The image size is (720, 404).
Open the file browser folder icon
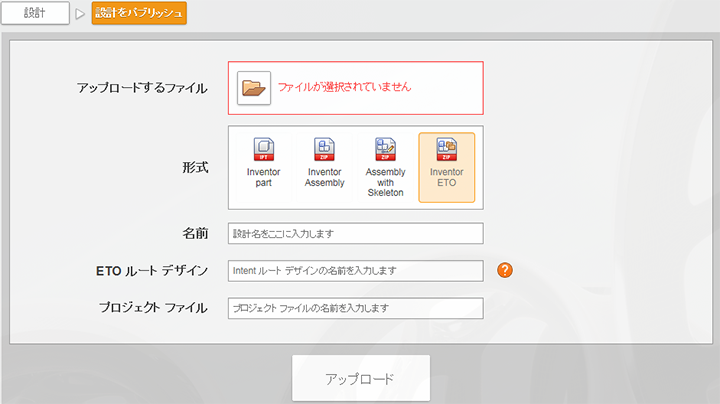[x=254, y=88]
